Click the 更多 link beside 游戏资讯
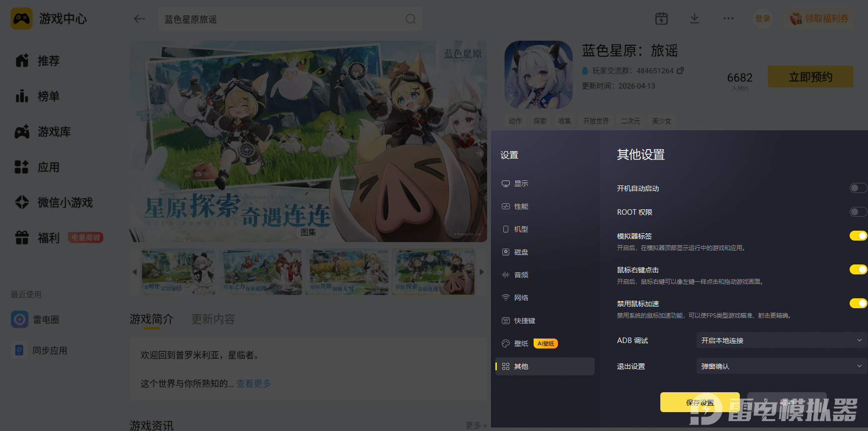Screen dimensions: 868x431 tap(476, 425)
